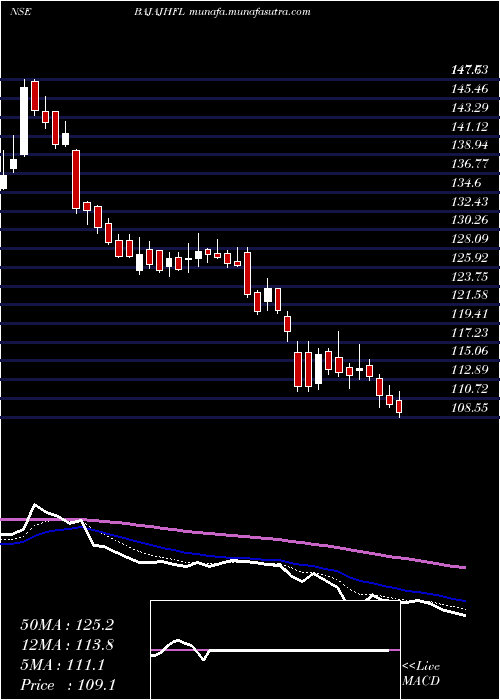The width and height of the screenshot is (500, 700).
Task: Click the 5MA : 111.1 readout
Action: click(62, 665)
